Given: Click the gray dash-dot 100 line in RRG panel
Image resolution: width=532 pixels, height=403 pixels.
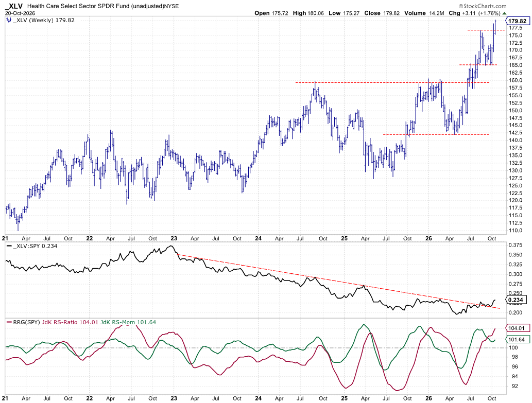Looking at the screenshot, I should 255,348.
